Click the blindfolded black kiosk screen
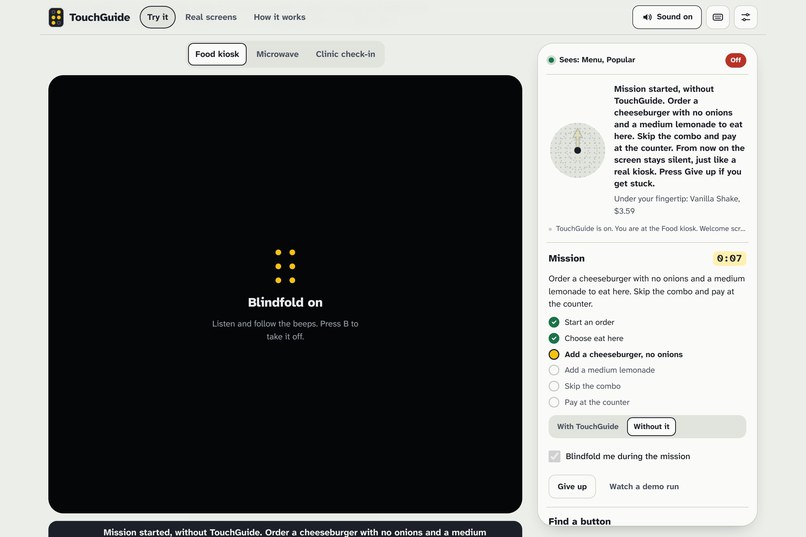 pos(285,294)
